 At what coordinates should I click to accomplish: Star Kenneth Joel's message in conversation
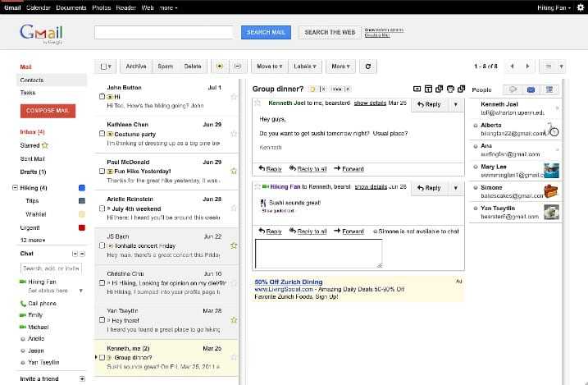(x=258, y=103)
